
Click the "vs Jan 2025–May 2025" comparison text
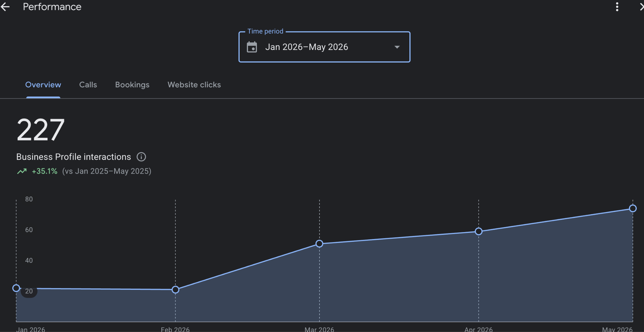[107, 171]
